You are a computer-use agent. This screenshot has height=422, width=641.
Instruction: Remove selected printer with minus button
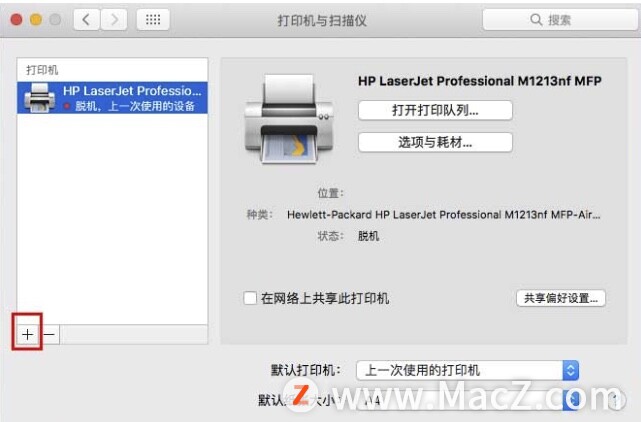click(49, 335)
